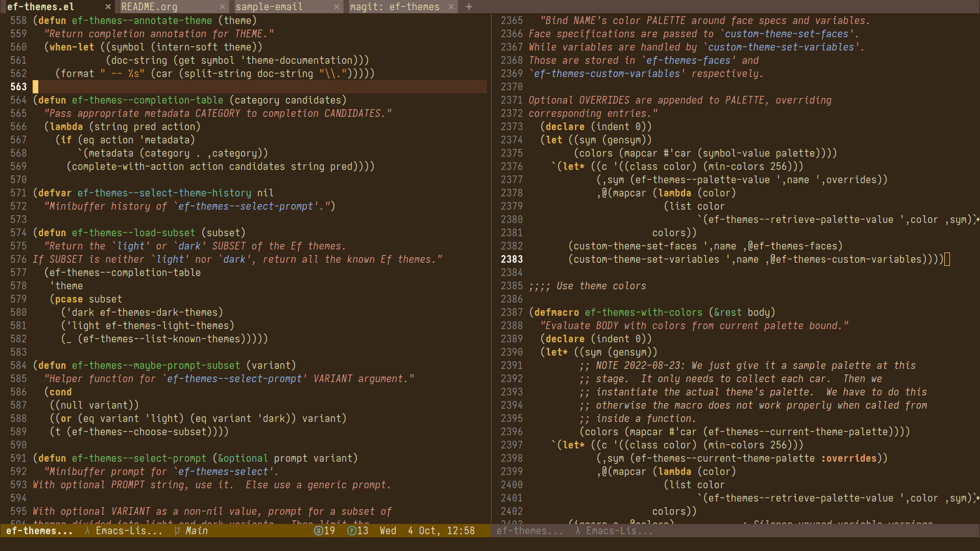Click 'theme-documentation symbol on line 561
The height and width of the screenshot is (551, 980).
[x=296, y=60]
